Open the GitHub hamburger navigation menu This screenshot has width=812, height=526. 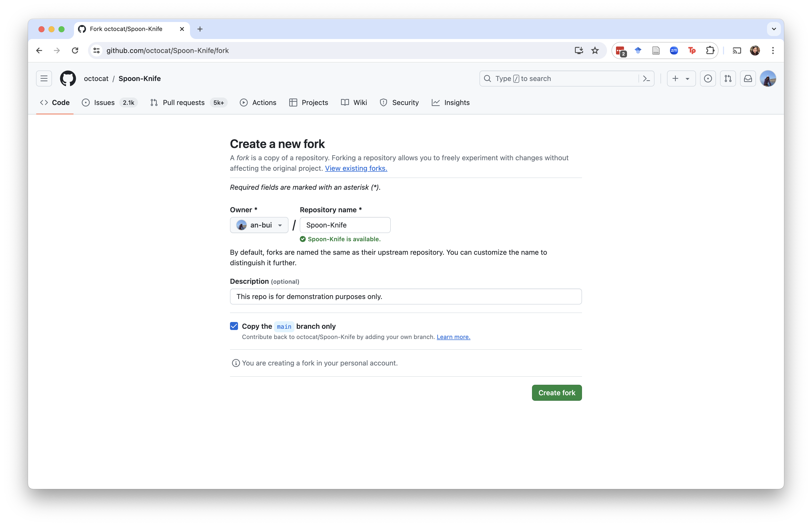tap(44, 78)
